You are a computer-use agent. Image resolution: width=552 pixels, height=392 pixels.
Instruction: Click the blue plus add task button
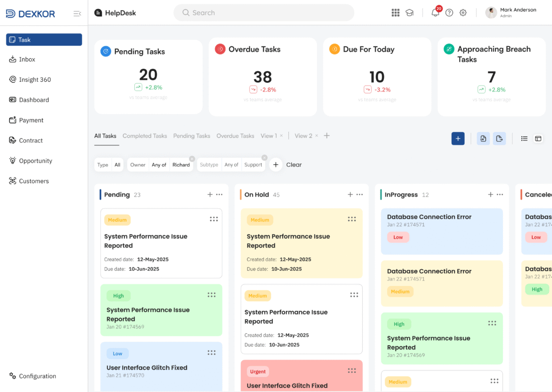[458, 139]
